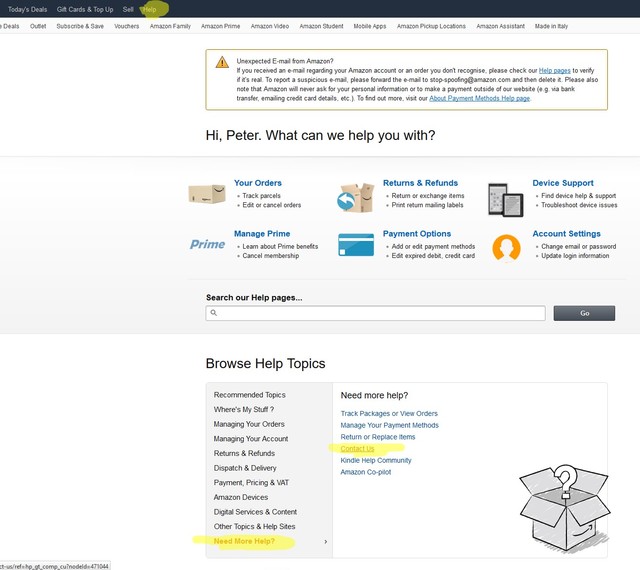Screen dimensions: 640x570
Task: Open Made in Italy link
Action: click(x=551, y=26)
